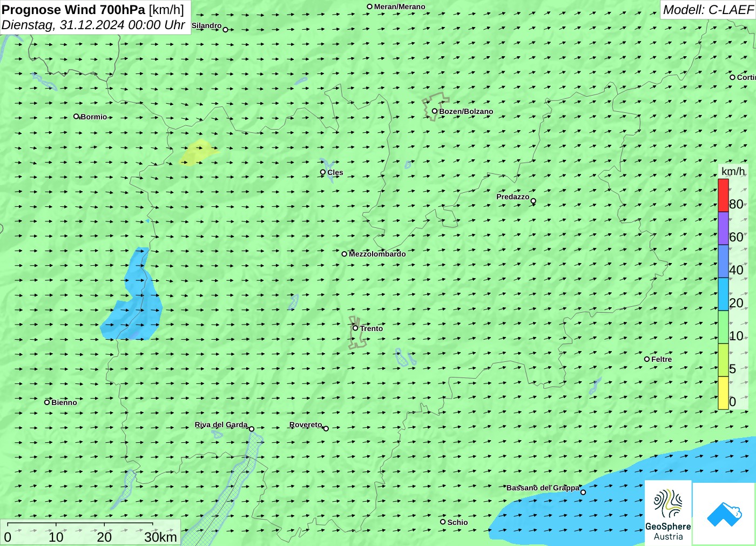Click the distance scale bar line

(80, 523)
